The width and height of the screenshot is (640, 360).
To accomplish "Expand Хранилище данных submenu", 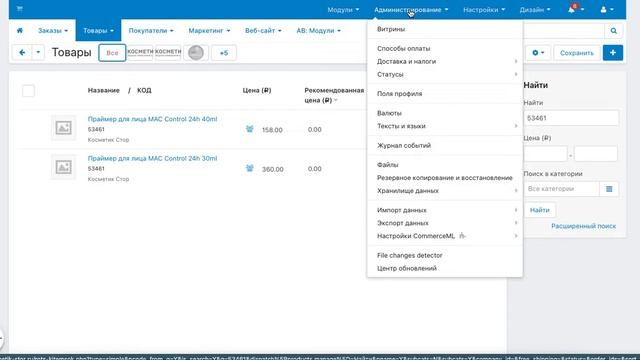I will pos(445,191).
